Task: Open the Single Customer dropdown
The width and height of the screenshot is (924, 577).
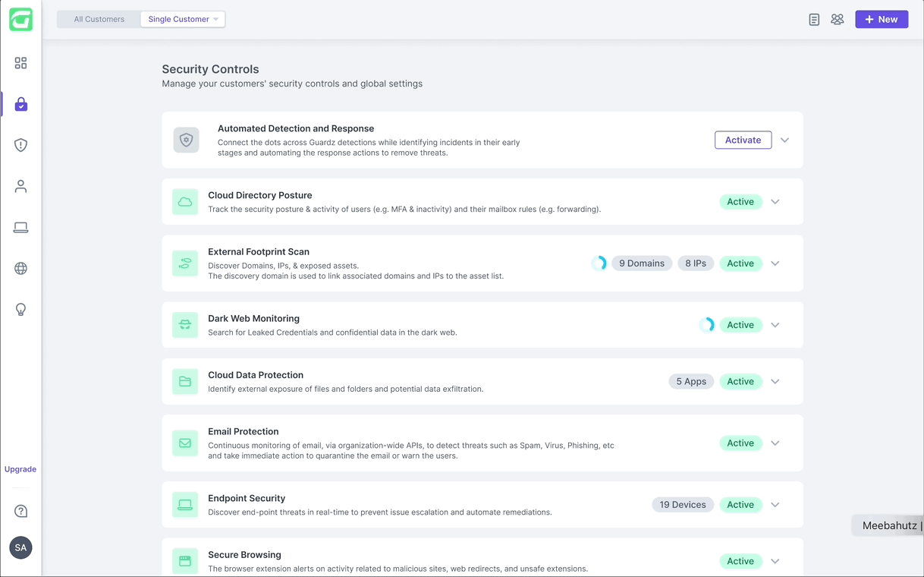Action: click(x=183, y=19)
